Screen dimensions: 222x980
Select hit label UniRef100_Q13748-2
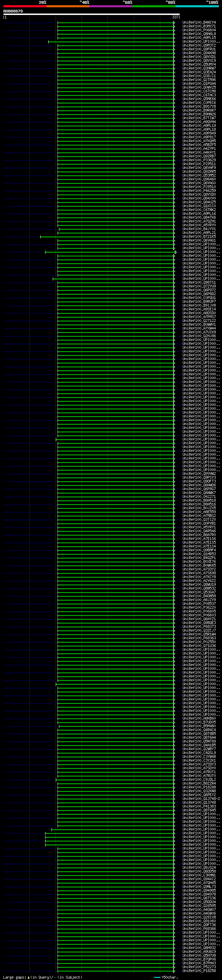tap(201, 799)
